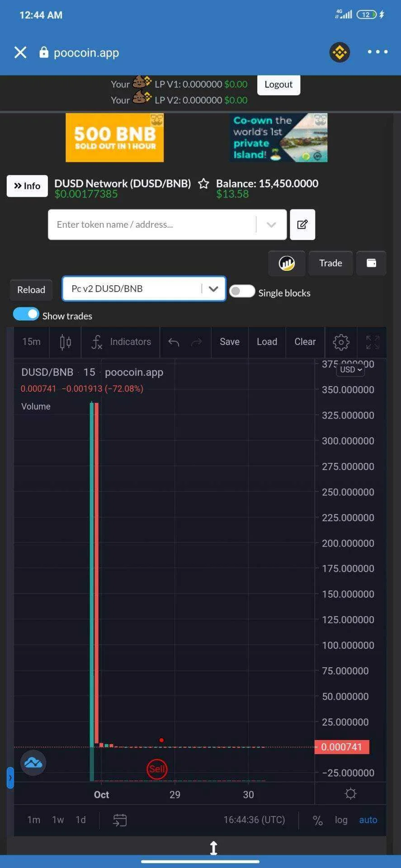Open the private island ad banner
401x868 pixels.
[x=278, y=137]
